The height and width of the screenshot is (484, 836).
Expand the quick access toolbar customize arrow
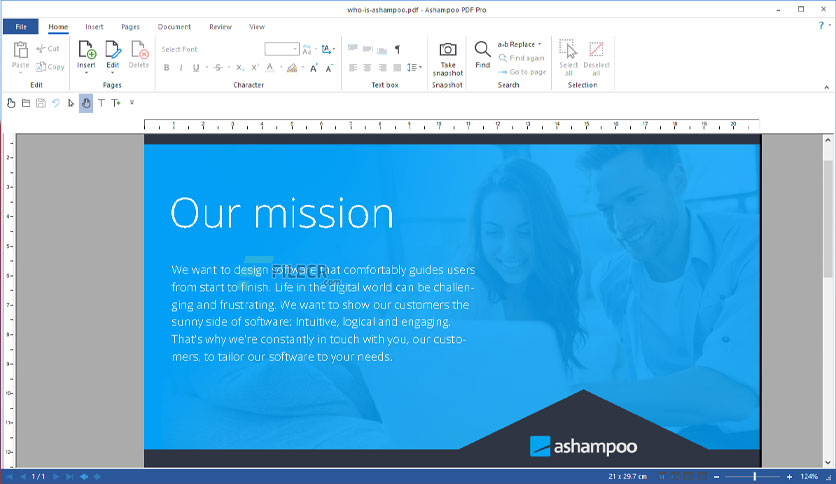click(132, 102)
